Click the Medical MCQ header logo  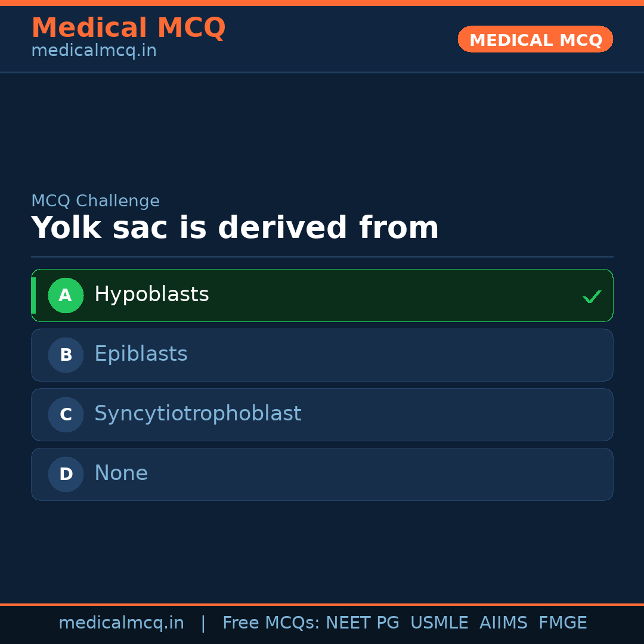point(128,27)
